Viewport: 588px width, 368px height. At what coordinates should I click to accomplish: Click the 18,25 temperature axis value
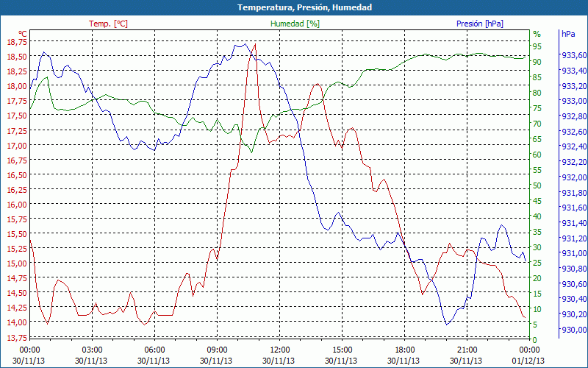[17, 71]
